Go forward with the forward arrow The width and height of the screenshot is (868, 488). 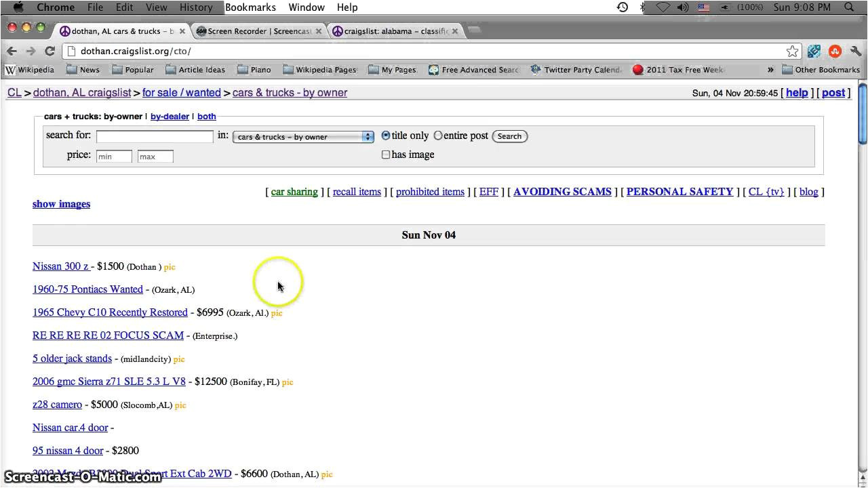[x=31, y=51]
